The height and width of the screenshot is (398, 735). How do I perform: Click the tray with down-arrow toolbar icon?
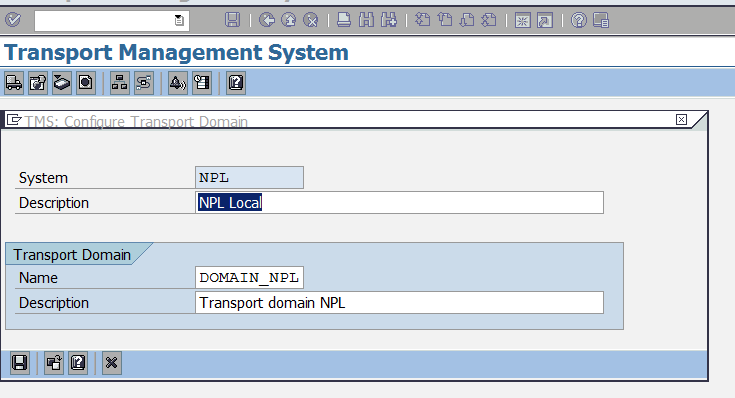pyautogui.click(x=62, y=83)
